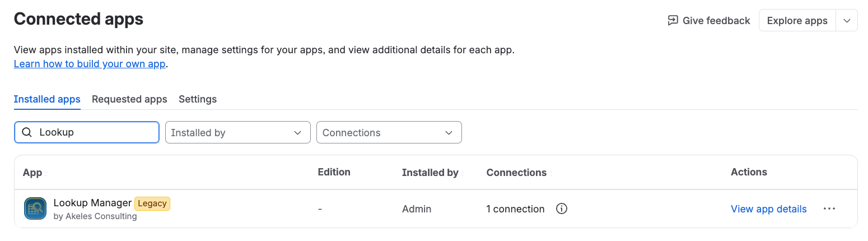Sort by Installed by column arrow

pos(463,173)
